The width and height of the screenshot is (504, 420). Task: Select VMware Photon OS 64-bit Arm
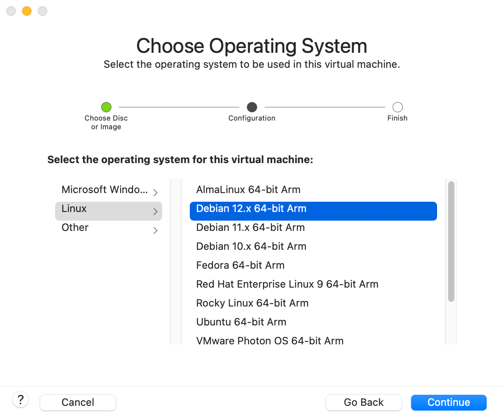point(270,340)
